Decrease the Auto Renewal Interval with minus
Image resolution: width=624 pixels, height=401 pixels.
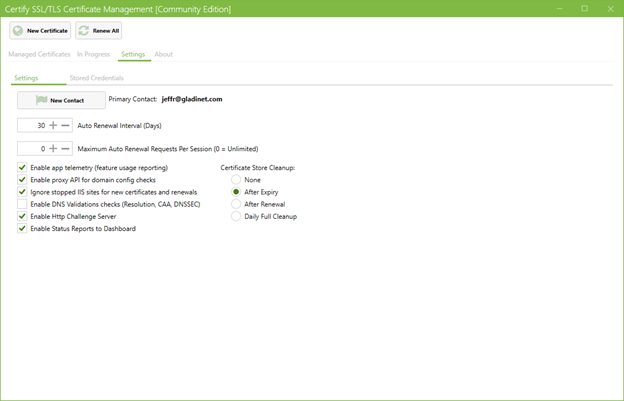(x=66, y=126)
